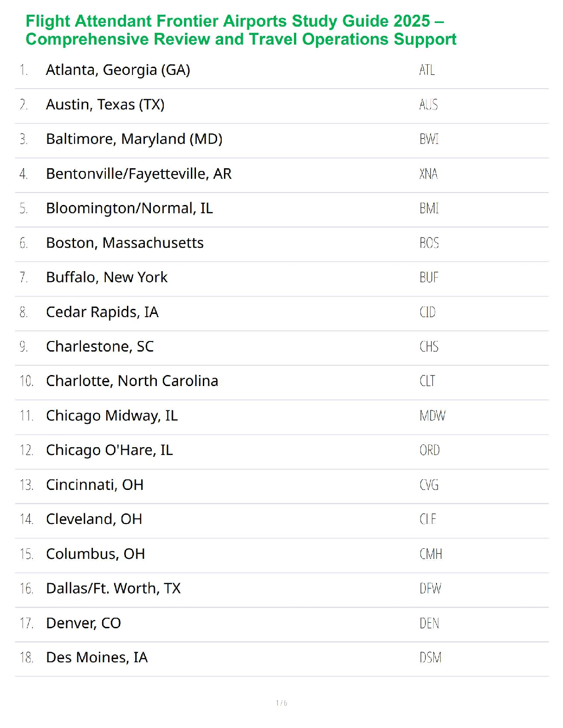Select the Bloomington/Normal, IL entry
This screenshot has width=563, height=728.
point(129,208)
